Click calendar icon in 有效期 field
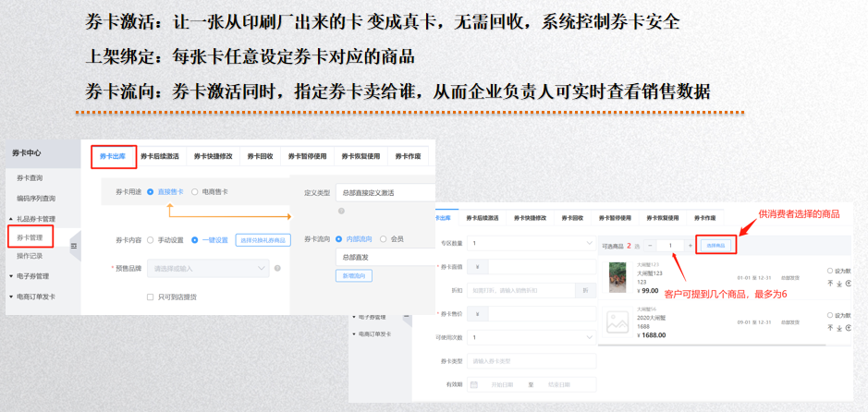Image resolution: width=868 pixels, height=412 pixels. click(x=474, y=384)
